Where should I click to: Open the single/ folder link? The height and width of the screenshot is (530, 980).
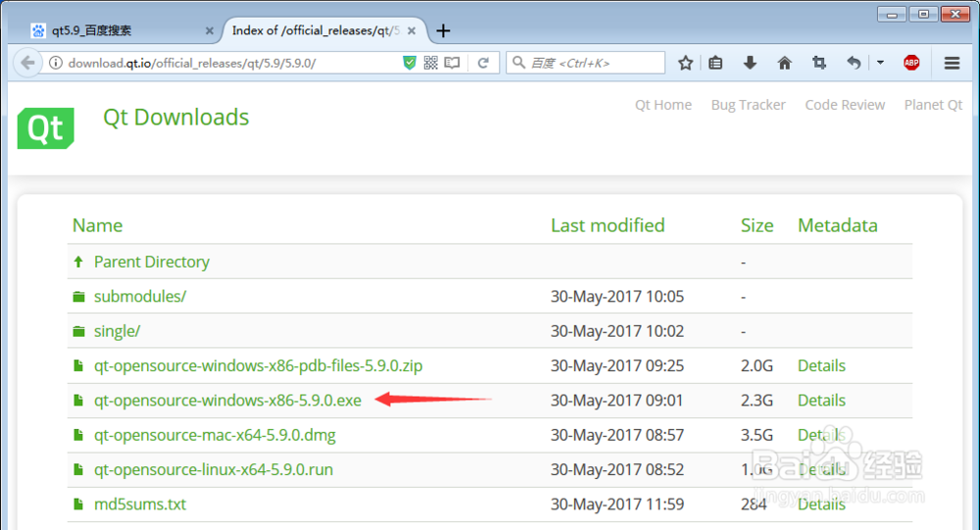pos(117,331)
